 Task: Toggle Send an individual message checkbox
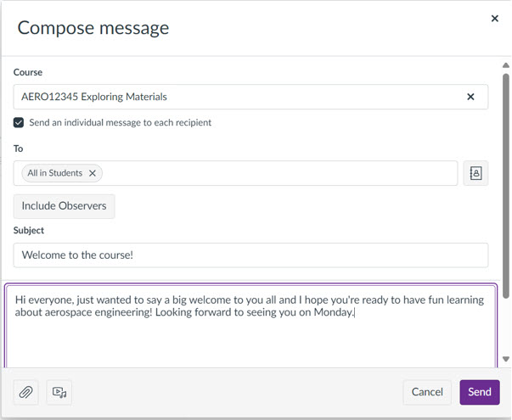click(x=19, y=123)
